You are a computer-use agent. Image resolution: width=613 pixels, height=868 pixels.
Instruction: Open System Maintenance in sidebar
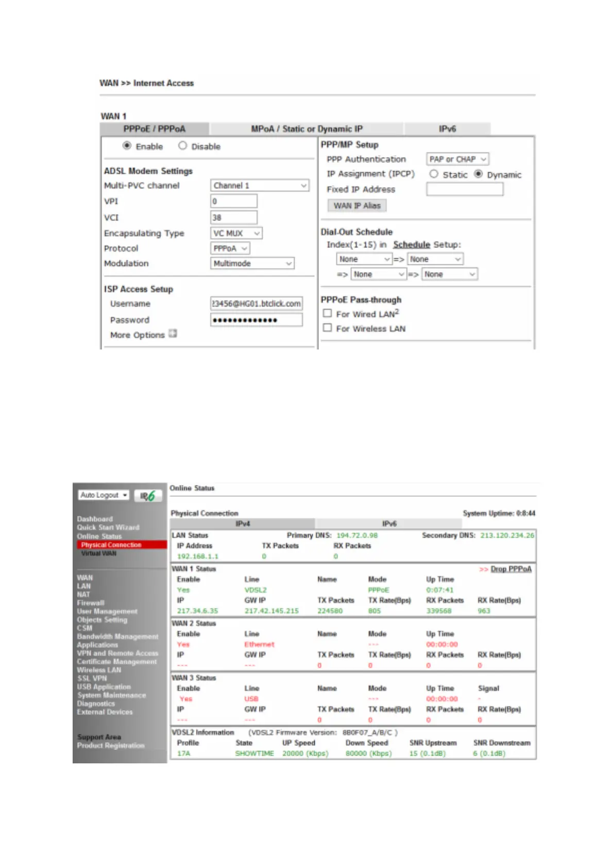coord(111,695)
